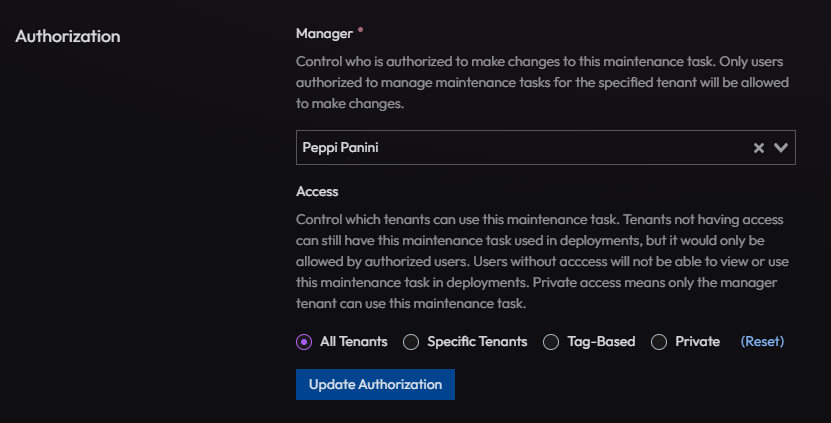Enable the Tag-Based access radio button
The image size is (831, 423).
[x=551, y=342]
